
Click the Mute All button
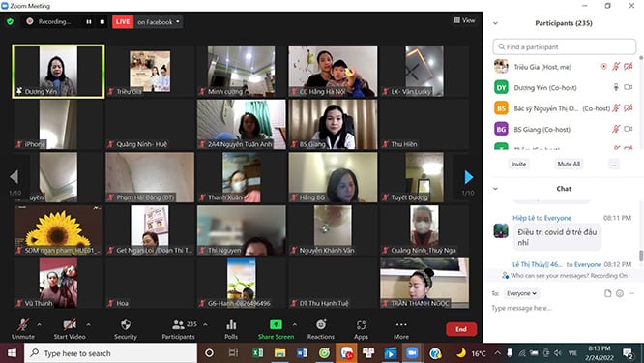[x=569, y=164]
